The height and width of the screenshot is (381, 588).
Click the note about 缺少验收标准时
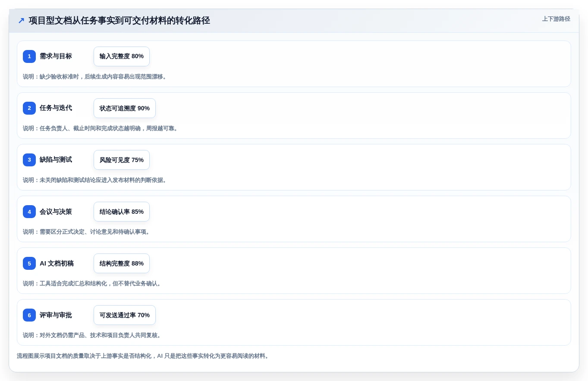(95, 77)
